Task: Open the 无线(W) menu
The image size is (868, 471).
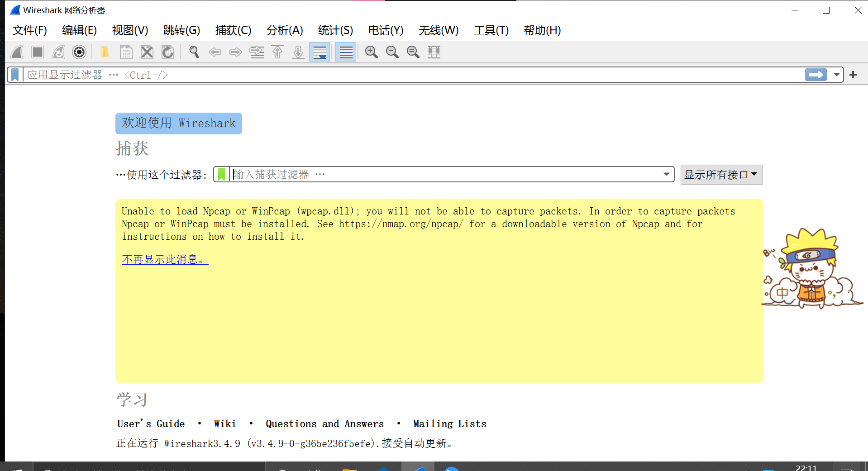Action: 438,30
